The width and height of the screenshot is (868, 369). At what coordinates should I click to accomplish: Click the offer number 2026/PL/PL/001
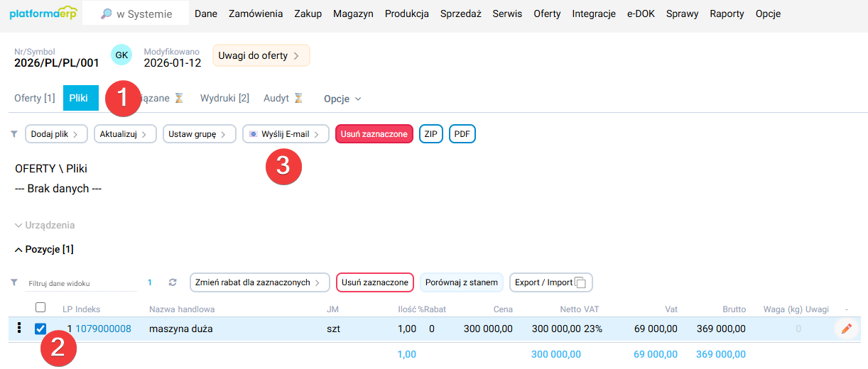[x=57, y=62]
